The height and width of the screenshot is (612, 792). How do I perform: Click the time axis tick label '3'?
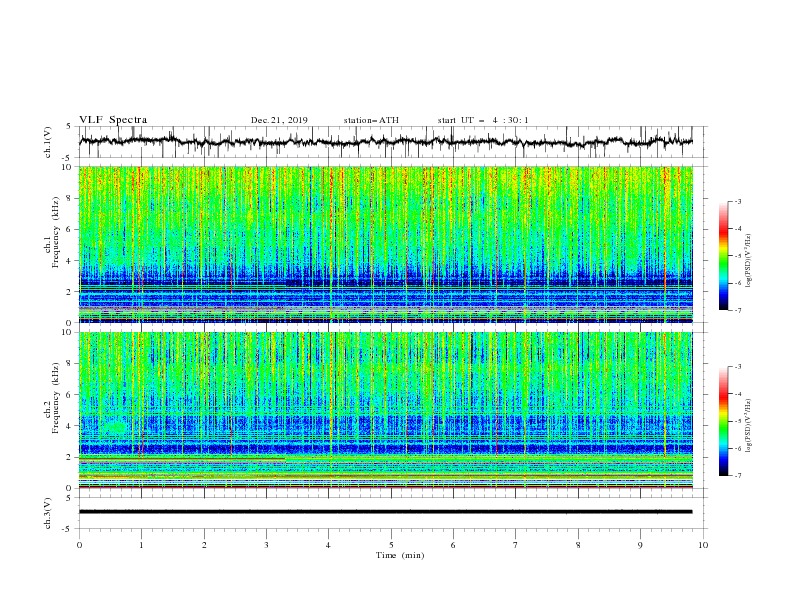coord(266,545)
